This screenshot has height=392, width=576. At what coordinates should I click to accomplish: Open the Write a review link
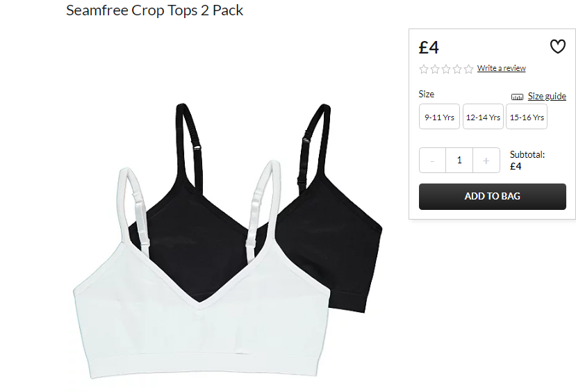point(502,68)
